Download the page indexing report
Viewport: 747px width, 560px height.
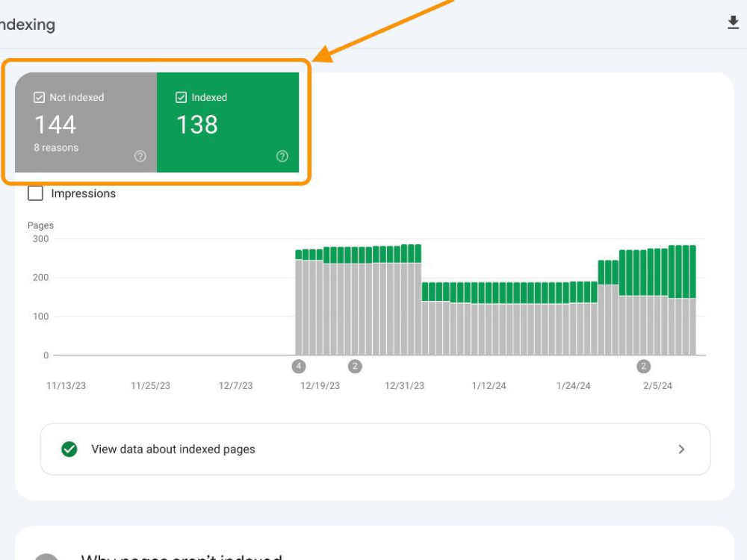point(733,22)
